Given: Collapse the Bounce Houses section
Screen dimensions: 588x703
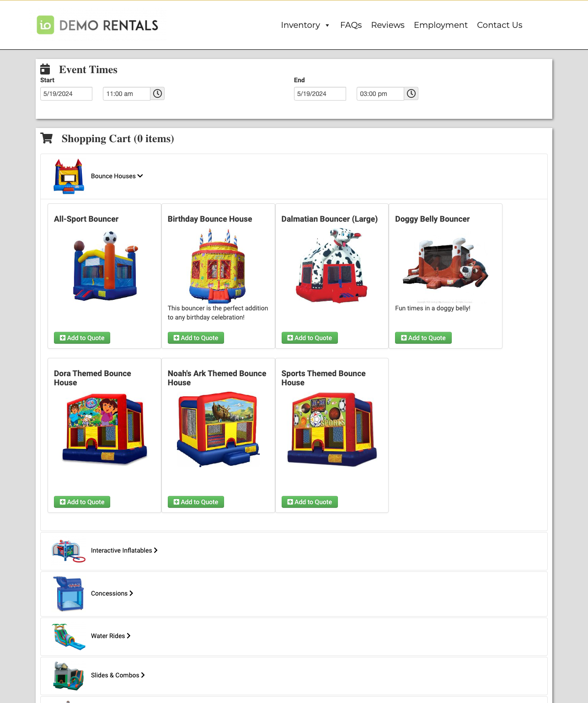Looking at the screenshot, I should [x=117, y=176].
